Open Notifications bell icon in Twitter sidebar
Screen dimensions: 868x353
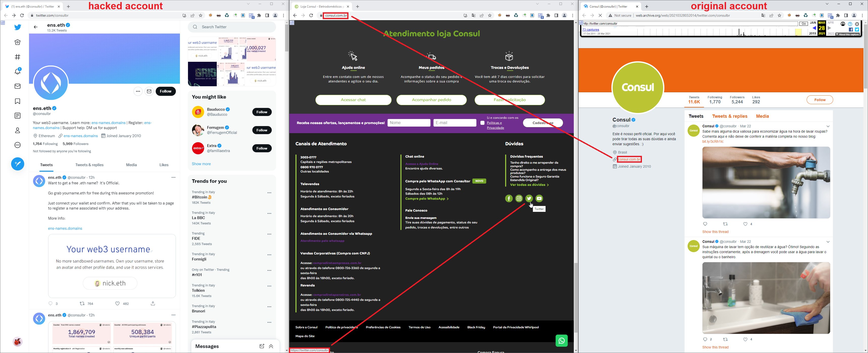click(x=17, y=71)
